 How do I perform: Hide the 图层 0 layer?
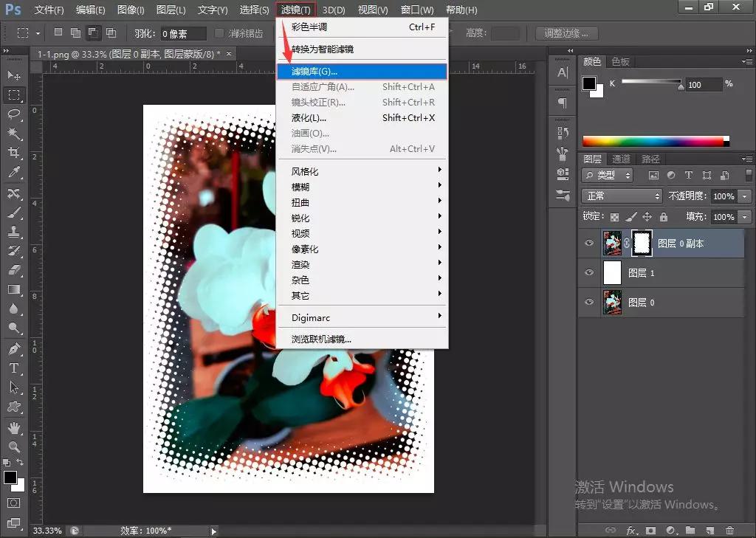click(589, 302)
